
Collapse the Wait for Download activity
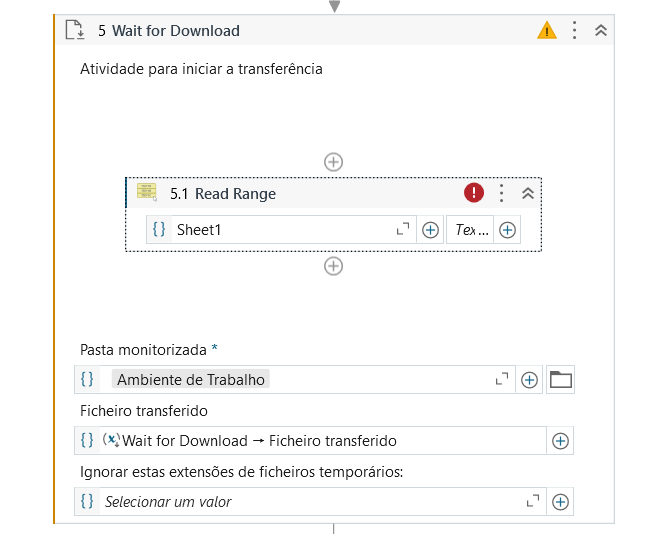pyautogui.click(x=601, y=30)
